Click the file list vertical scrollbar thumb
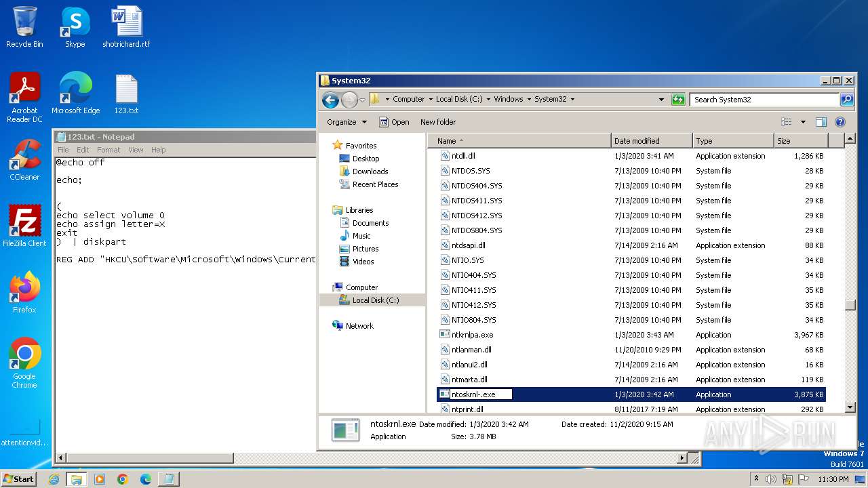This screenshot has height=488, width=868. 850,305
